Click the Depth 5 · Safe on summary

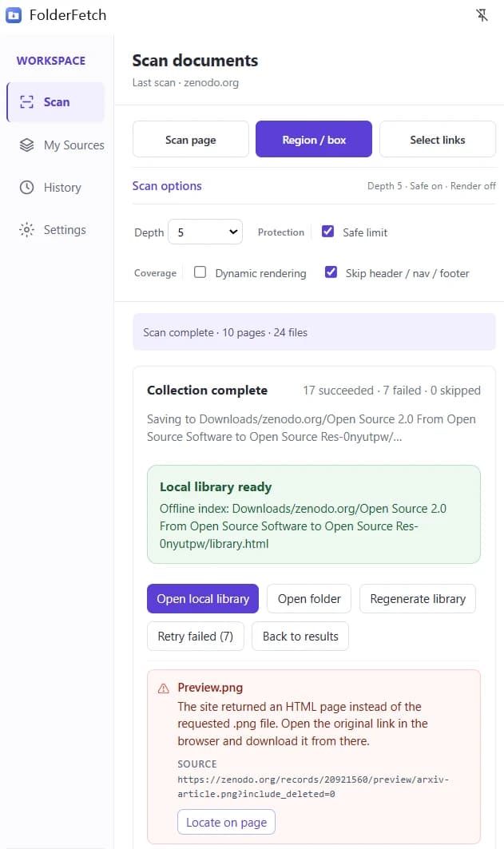431,186
